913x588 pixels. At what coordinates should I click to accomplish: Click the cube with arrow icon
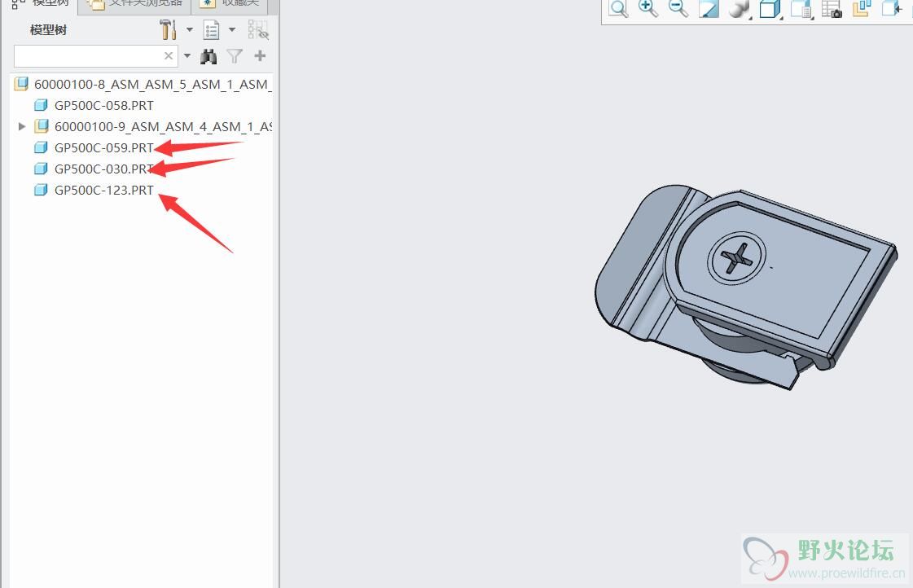[892, 8]
